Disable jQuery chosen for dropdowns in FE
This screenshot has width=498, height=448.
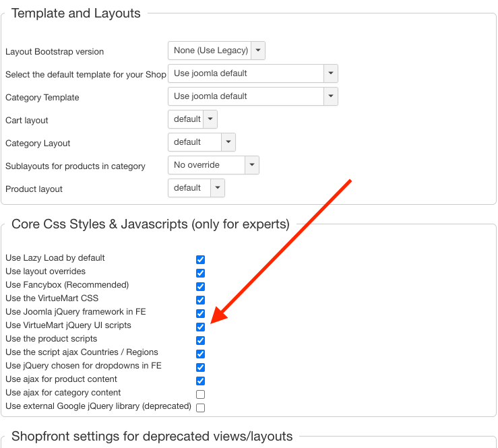(200, 367)
